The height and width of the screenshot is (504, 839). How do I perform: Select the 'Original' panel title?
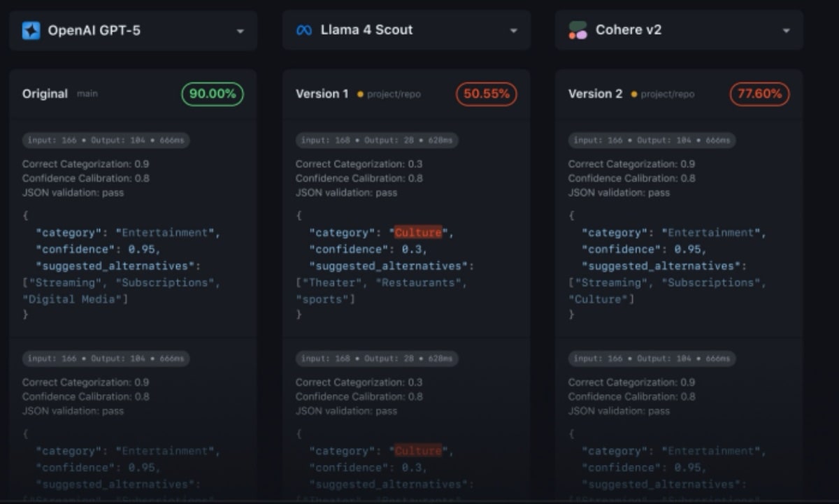[x=45, y=94]
